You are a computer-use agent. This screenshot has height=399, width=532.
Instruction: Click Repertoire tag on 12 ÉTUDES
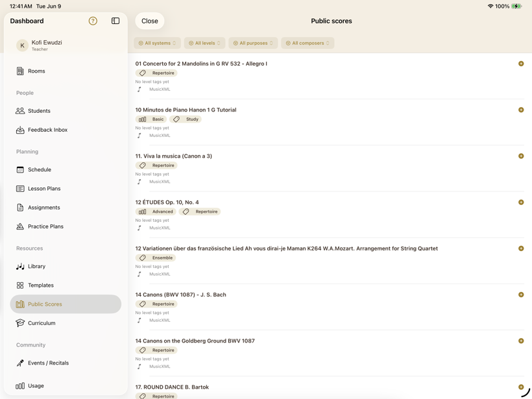[x=200, y=212]
